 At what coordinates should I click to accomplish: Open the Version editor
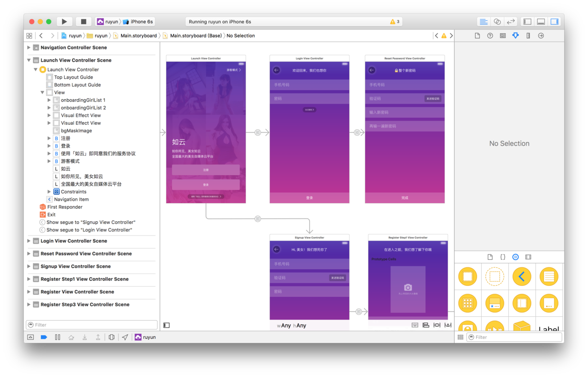(x=511, y=21)
